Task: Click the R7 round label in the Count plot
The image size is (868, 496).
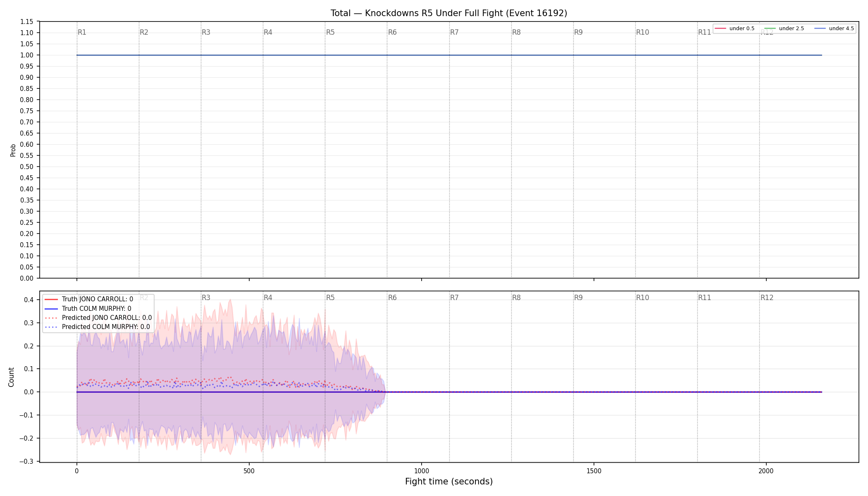Action: 454,298
